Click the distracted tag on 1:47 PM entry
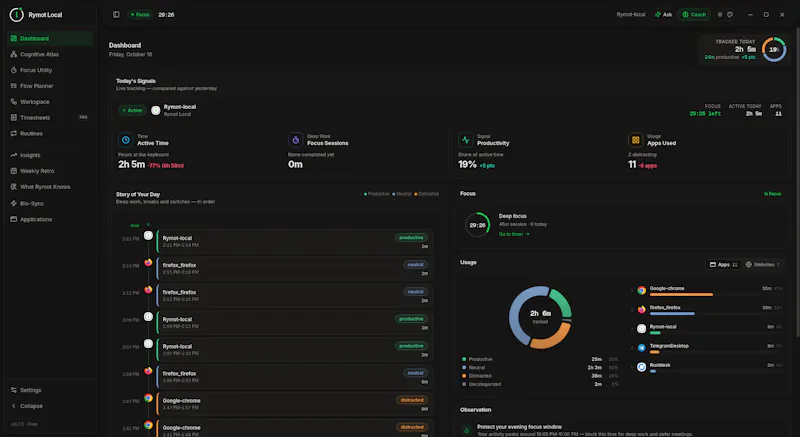Screen dimensions: 800x437 point(412,400)
